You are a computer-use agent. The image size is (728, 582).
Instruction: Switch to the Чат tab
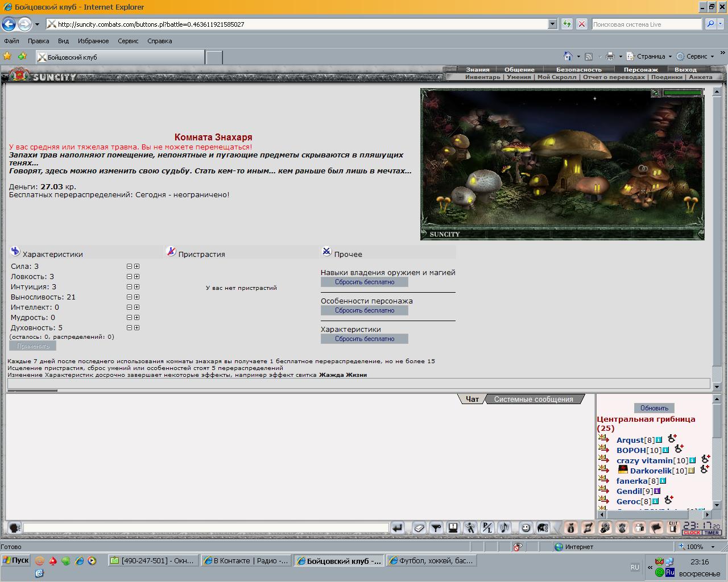(x=472, y=399)
